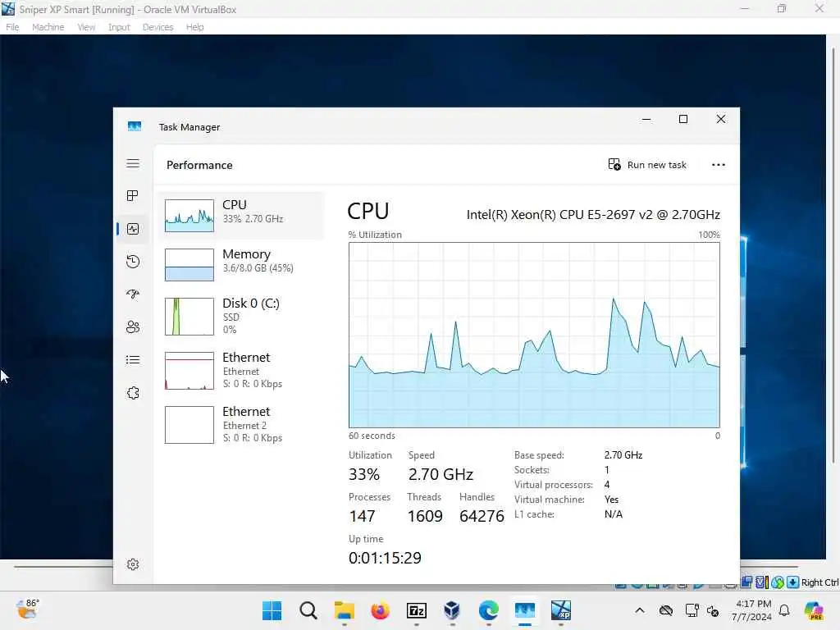Open VirtualBox from the taskbar
This screenshot has width=840, height=630.
(x=452, y=610)
